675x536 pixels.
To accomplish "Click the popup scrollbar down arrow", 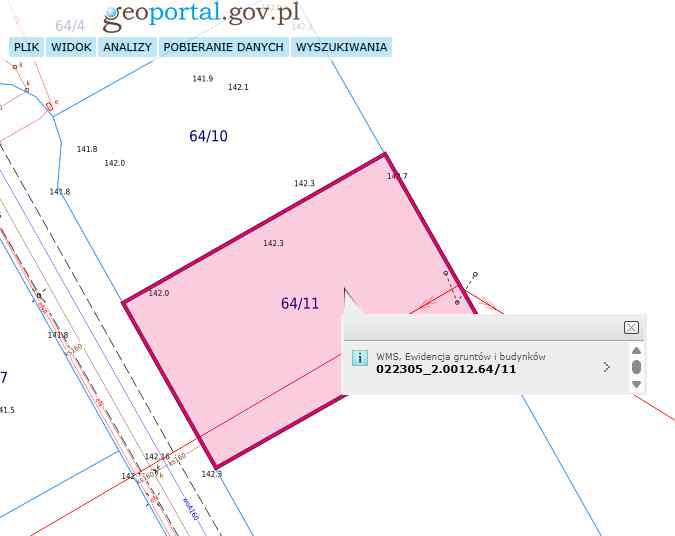I will pos(636,384).
